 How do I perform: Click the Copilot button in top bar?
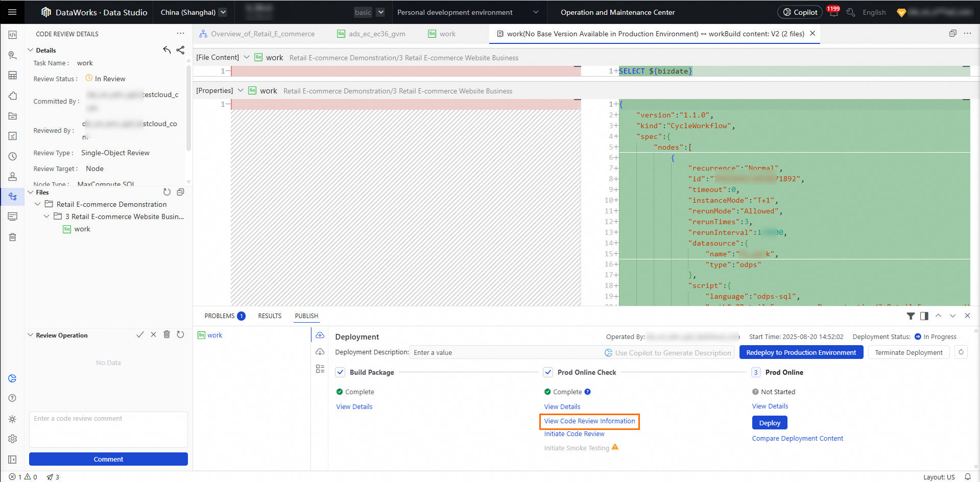800,12
